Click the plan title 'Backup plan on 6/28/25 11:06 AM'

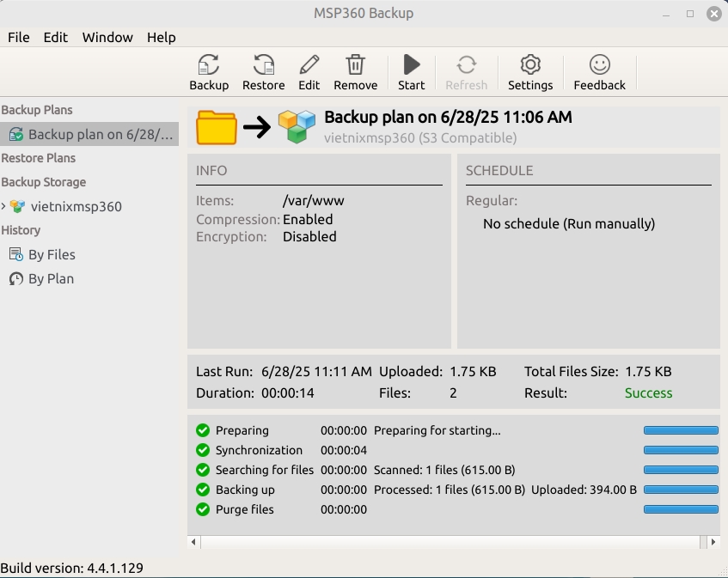pyautogui.click(x=448, y=117)
